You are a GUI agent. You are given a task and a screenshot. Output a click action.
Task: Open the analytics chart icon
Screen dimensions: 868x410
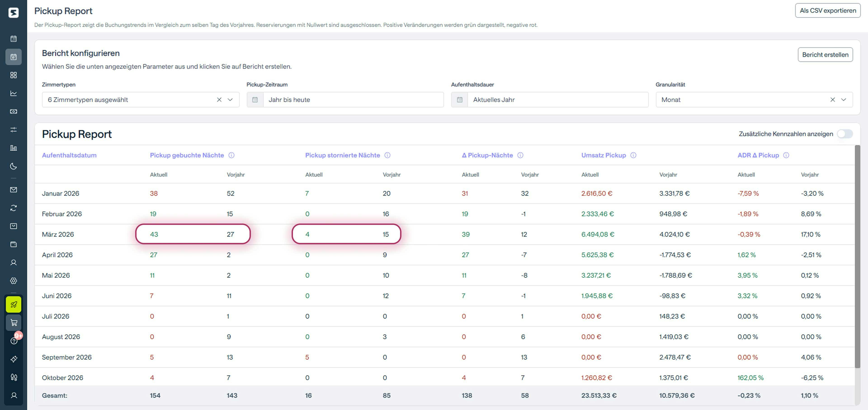pos(14,93)
